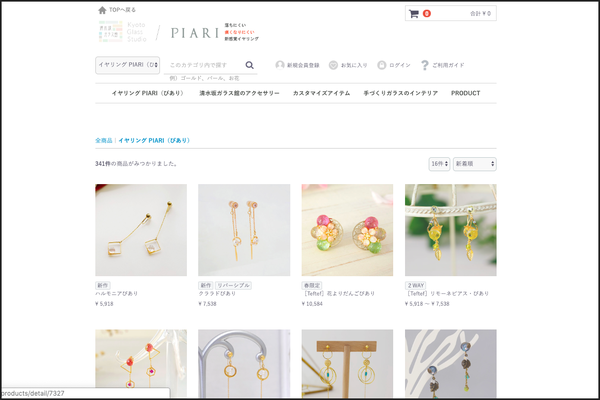Screen dimensions: 600x400
Task: Click the お気に入り heart icon
Action: [333, 65]
